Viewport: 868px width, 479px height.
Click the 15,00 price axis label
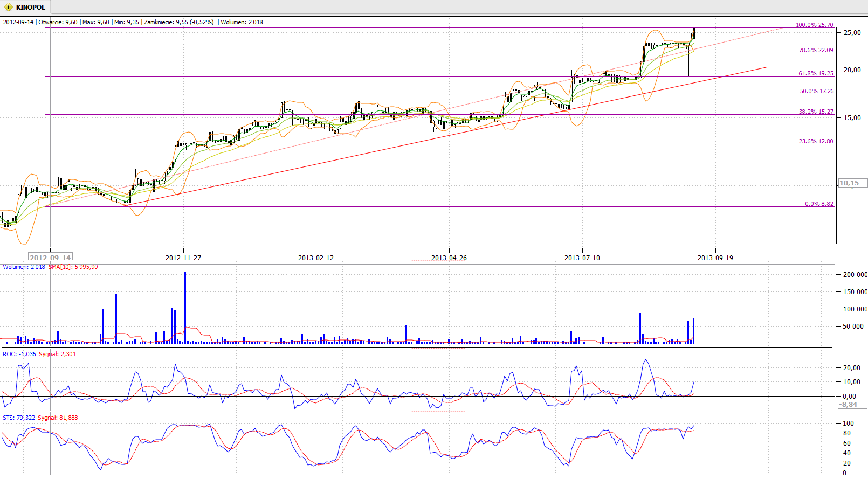coord(852,118)
